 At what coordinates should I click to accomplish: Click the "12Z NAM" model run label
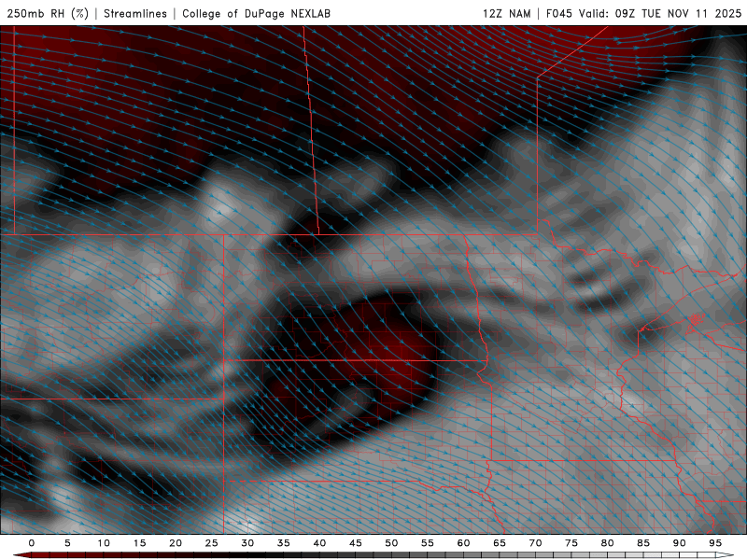506,13
